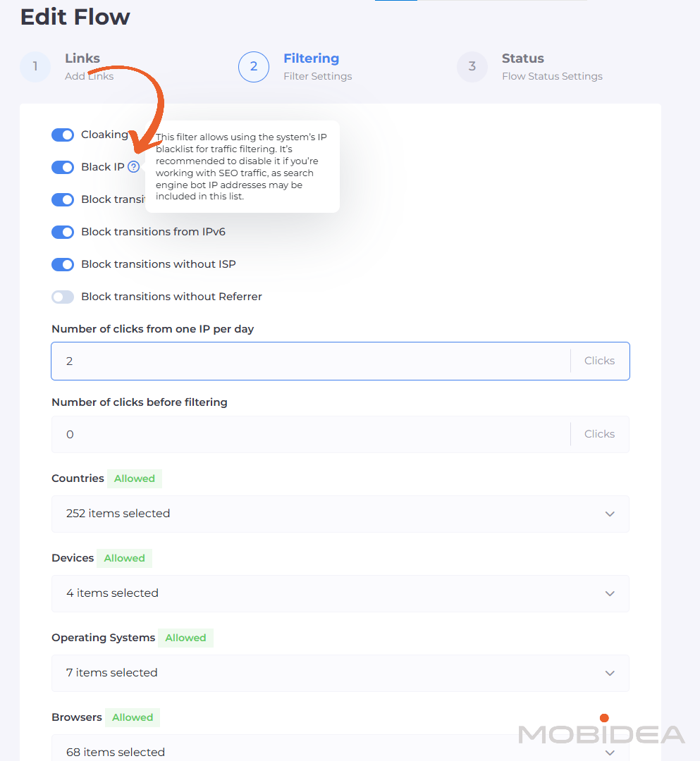Click the Allowed badge beside Operating Systems
The width and height of the screenshot is (700, 761).
(185, 638)
